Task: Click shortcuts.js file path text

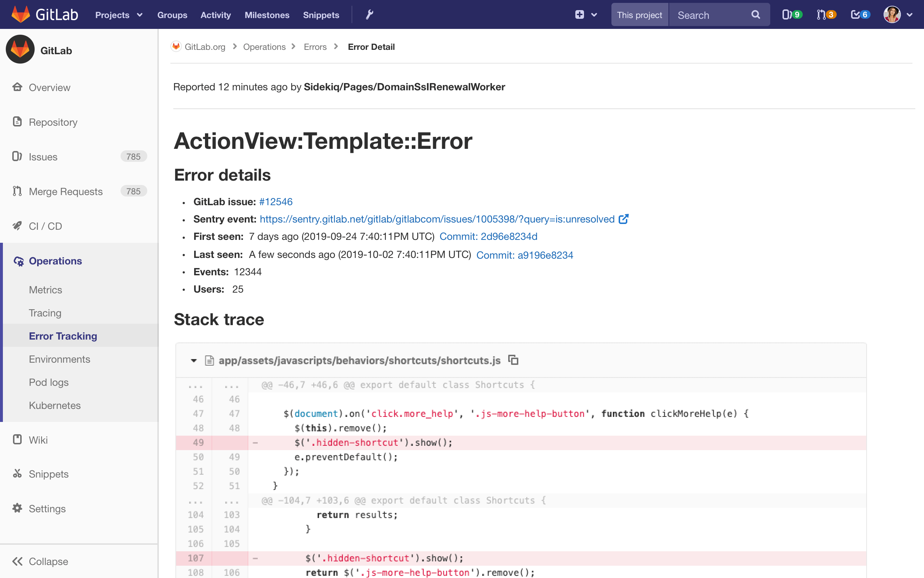Action: pos(359,361)
